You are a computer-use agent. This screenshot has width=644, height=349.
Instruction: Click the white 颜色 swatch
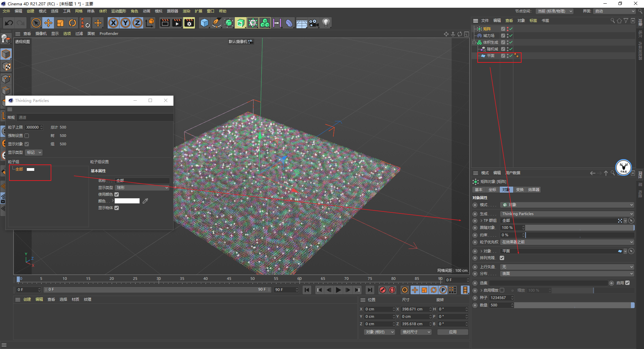(x=127, y=201)
